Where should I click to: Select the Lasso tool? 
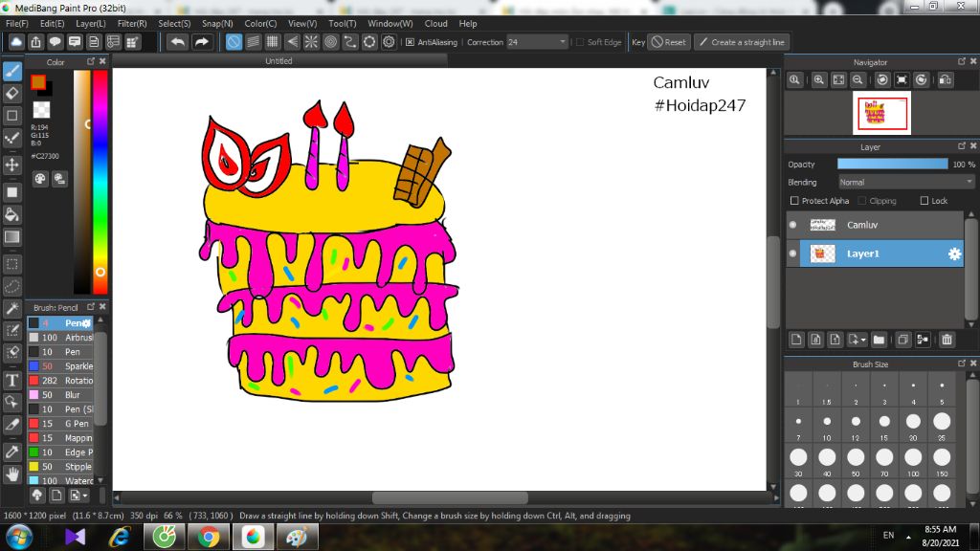point(11,286)
